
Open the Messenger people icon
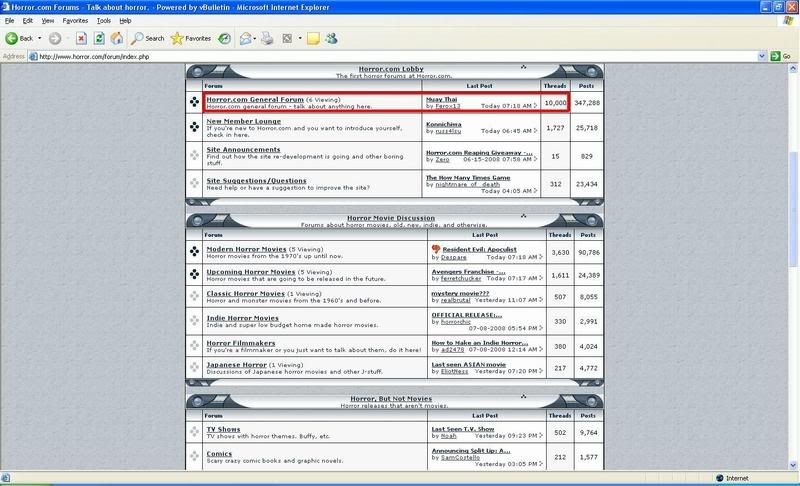332,38
